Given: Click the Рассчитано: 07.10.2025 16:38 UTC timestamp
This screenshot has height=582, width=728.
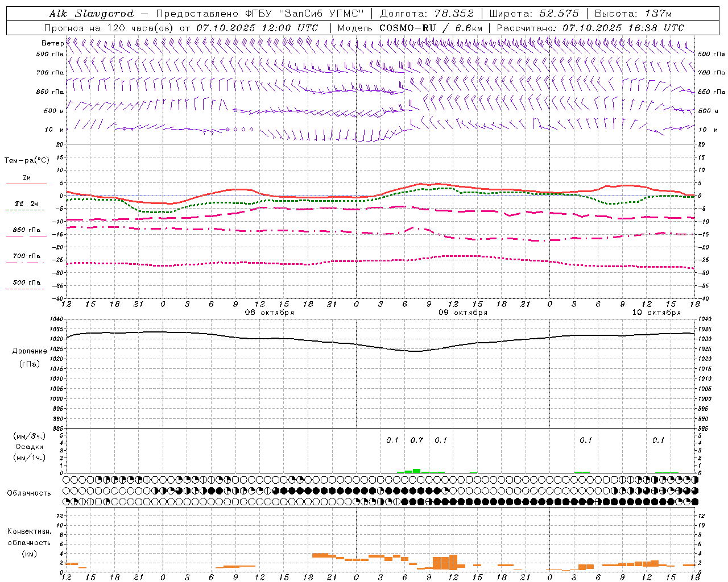Looking at the screenshot, I should click(x=590, y=28).
